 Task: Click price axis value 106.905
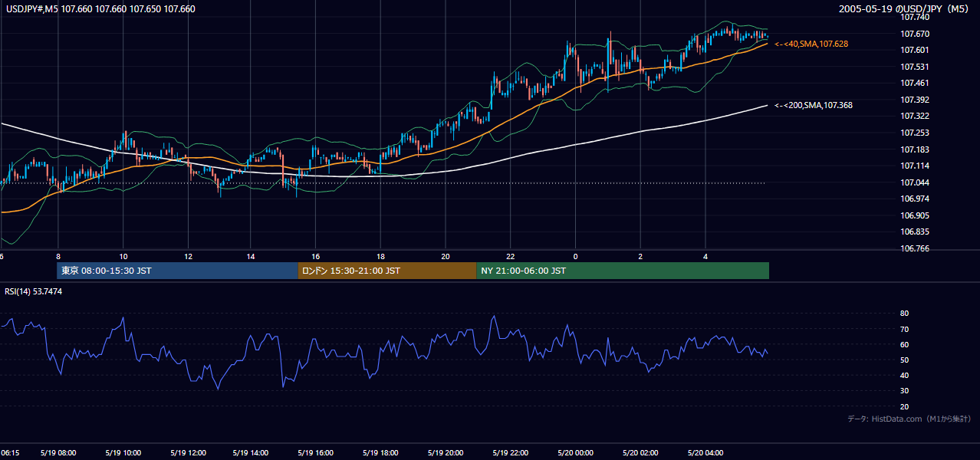click(915, 215)
